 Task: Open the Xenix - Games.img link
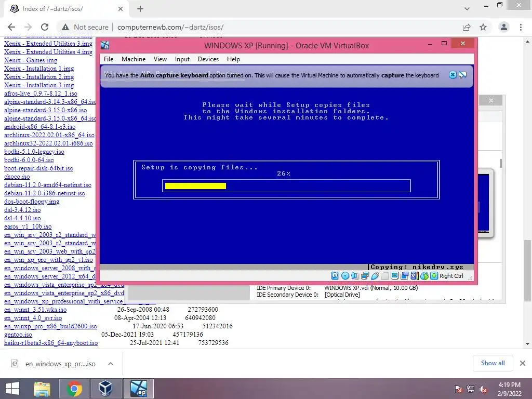pyautogui.click(x=31, y=60)
